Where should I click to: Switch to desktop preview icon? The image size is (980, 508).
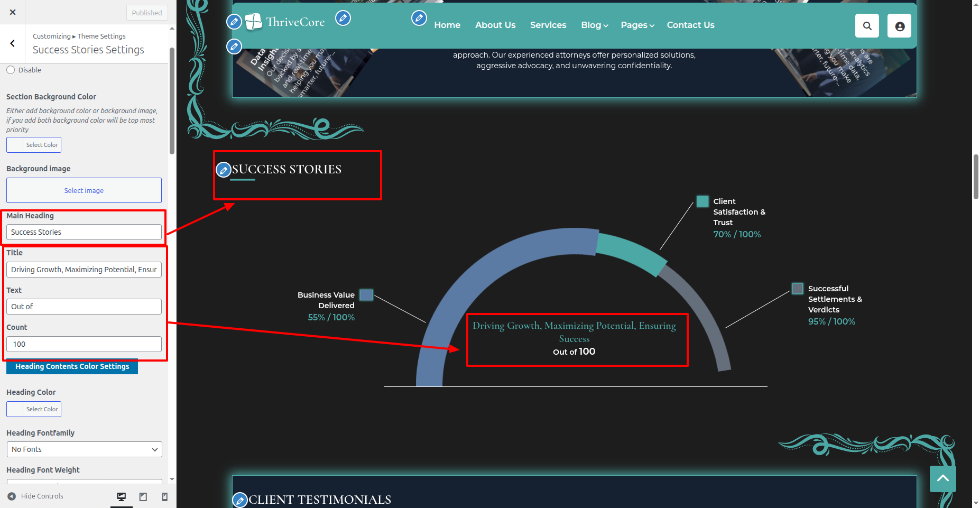click(122, 496)
